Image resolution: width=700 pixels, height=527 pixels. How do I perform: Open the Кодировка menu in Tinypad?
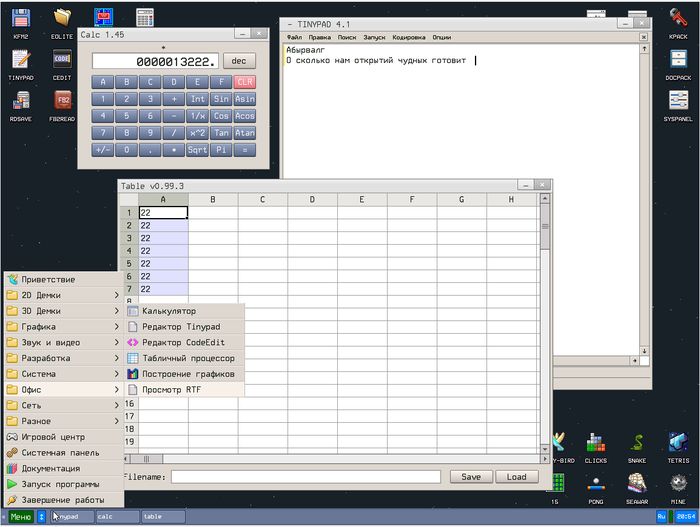tap(408, 37)
